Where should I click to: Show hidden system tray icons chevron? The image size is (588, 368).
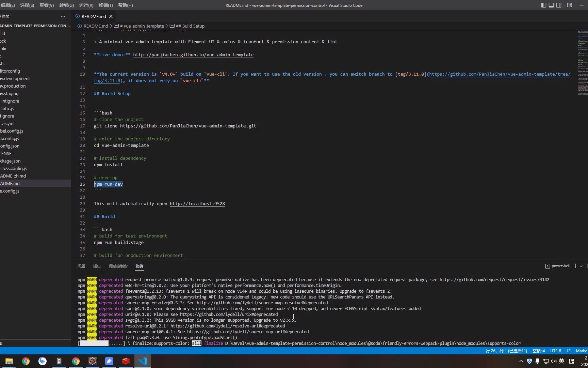(521, 361)
